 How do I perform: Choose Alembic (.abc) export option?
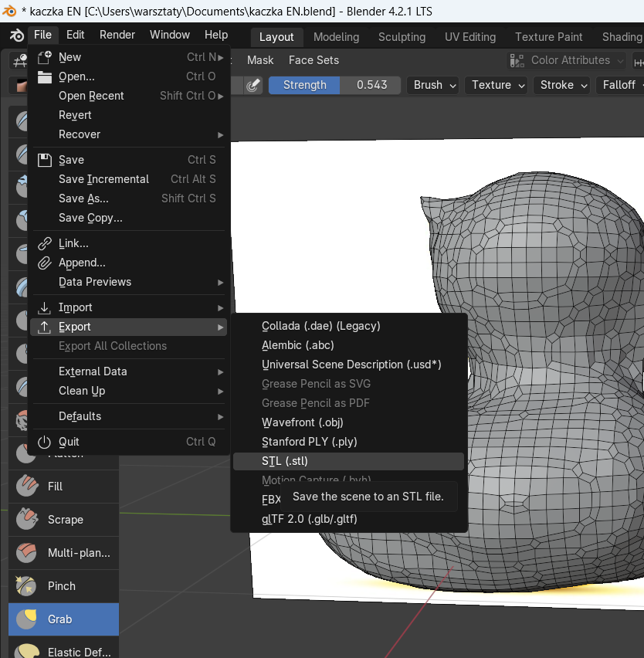(349, 345)
